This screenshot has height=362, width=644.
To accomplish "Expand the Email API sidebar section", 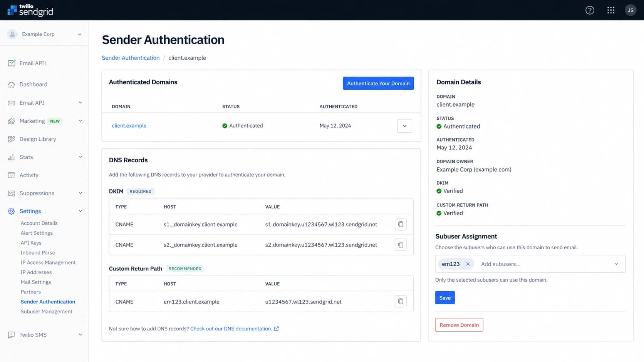I will tap(80, 103).
